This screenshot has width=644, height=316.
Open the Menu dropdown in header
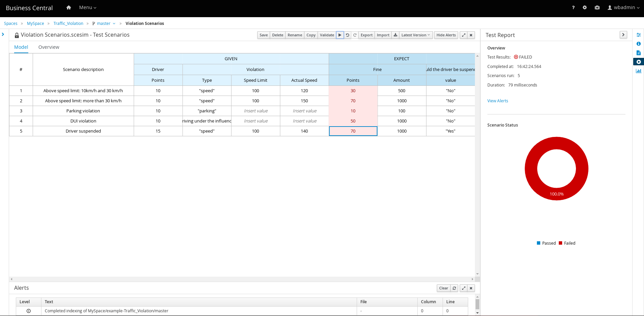click(88, 7)
